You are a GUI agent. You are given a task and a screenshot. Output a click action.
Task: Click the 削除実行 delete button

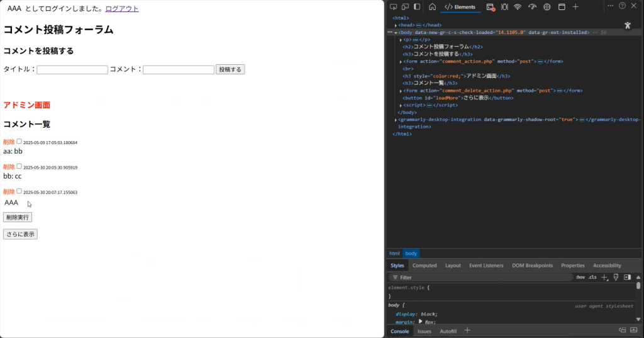pos(18,217)
